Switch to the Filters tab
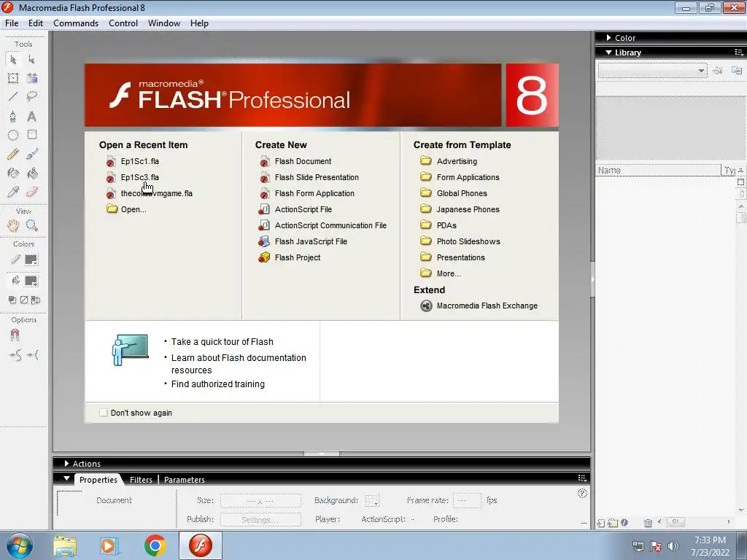 click(x=141, y=480)
